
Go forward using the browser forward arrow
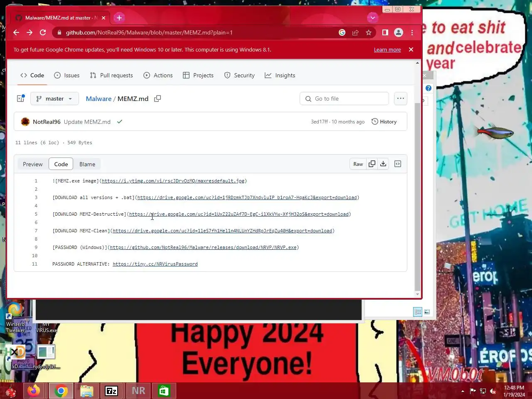click(30, 32)
